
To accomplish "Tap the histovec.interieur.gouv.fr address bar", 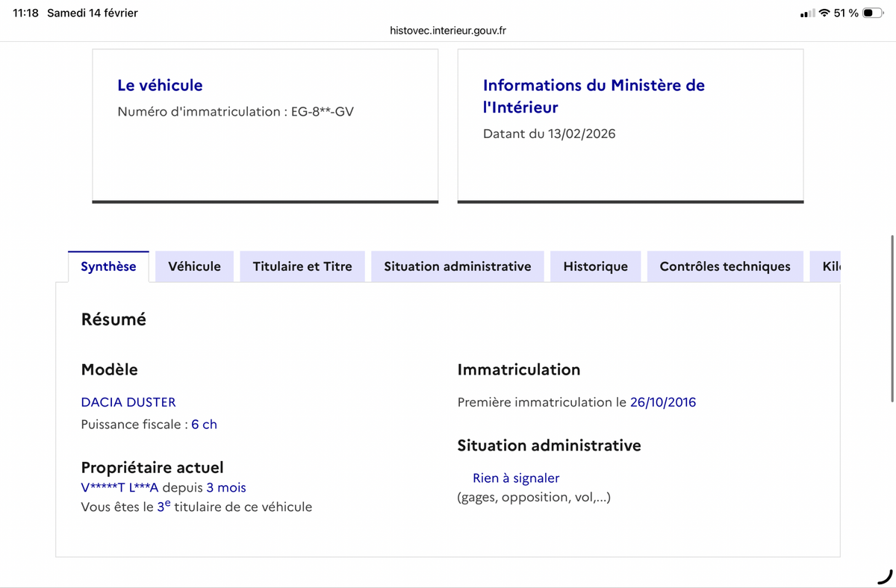I will pos(448,31).
